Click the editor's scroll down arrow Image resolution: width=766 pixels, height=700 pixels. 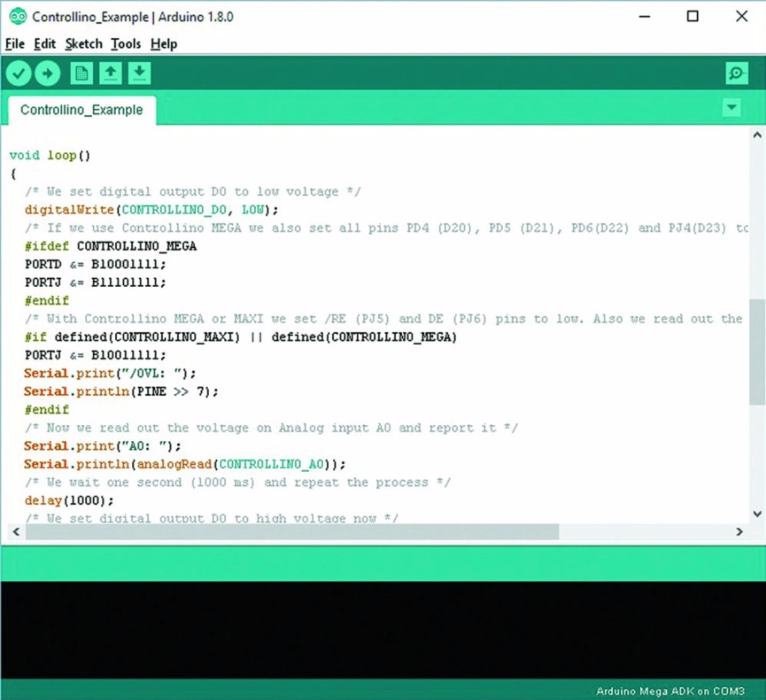tap(757, 514)
